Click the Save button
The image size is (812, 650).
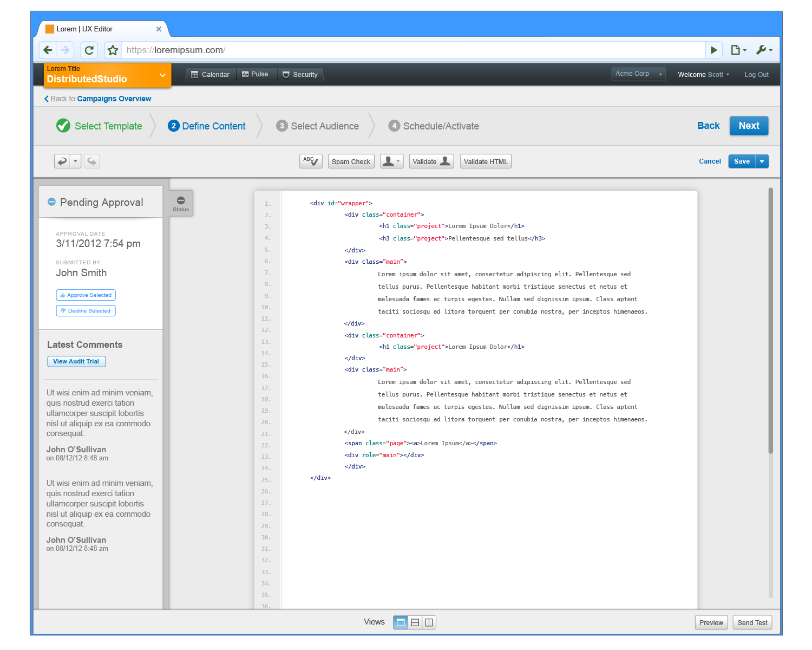point(742,161)
